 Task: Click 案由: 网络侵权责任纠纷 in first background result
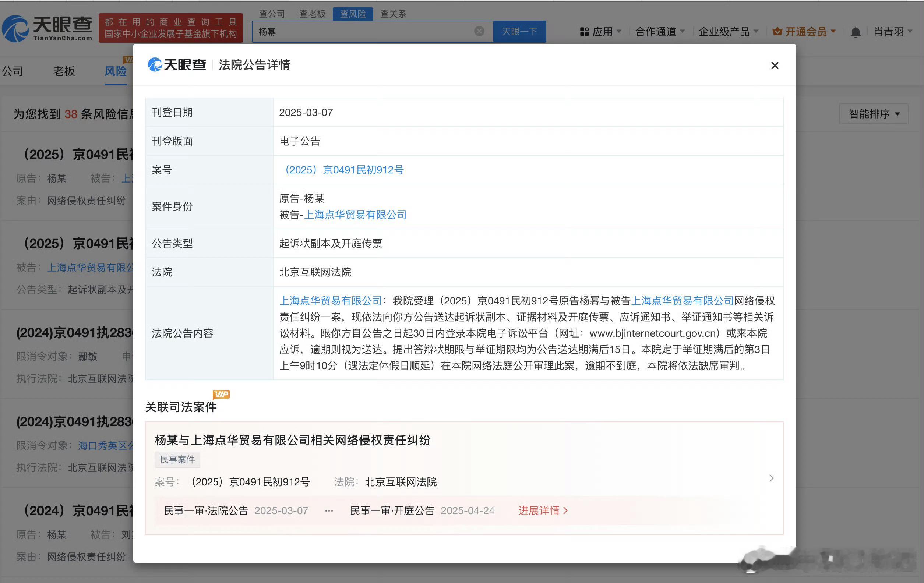click(71, 200)
